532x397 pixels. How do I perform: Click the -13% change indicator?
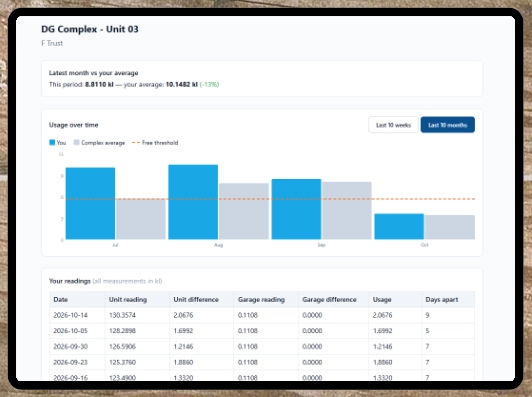(209, 84)
